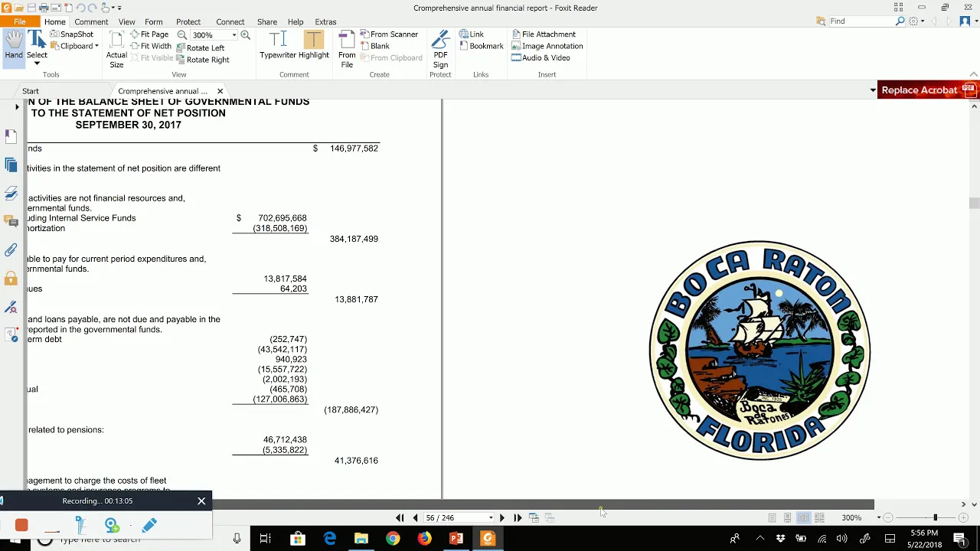Open Google Chrome from the taskbar
Image resolution: width=980 pixels, height=551 pixels.
pyautogui.click(x=393, y=539)
